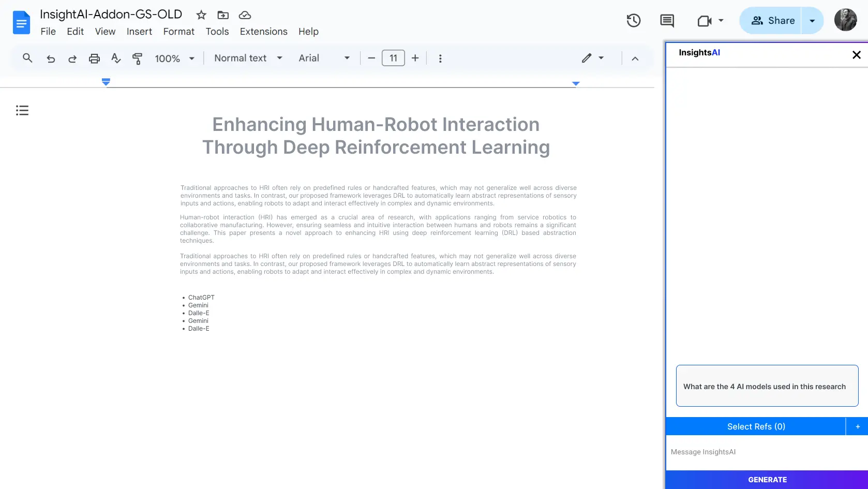Show the document outline
This screenshot has height=489, width=868.
coord(22,110)
